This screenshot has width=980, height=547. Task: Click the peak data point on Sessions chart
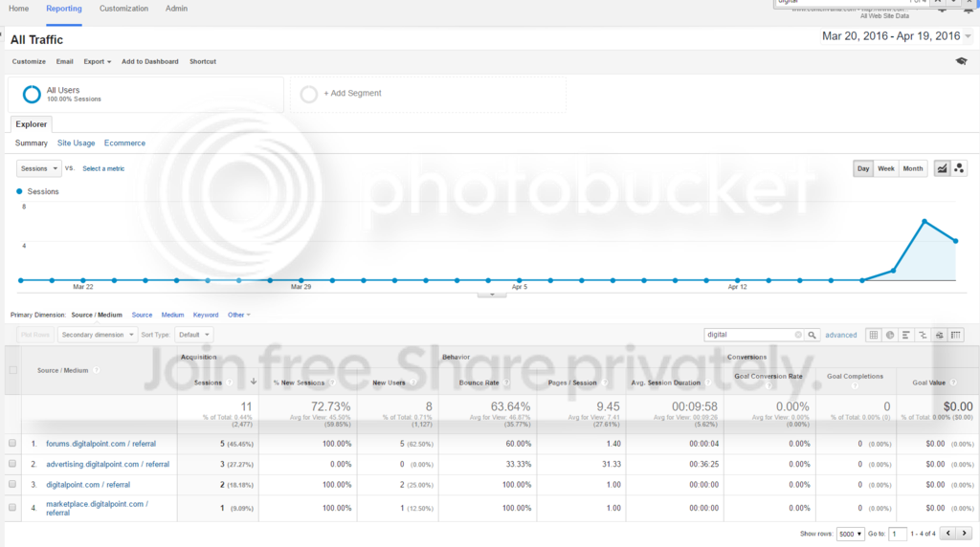tap(924, 222)
